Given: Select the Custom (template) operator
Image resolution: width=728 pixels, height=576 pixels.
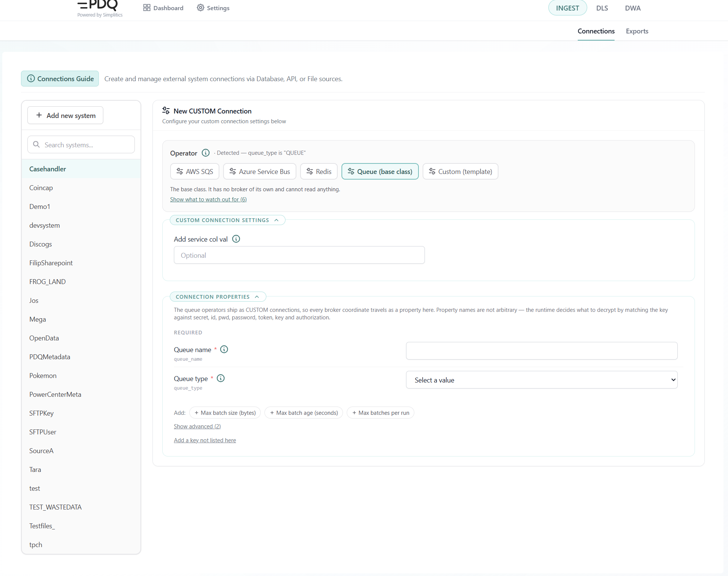Looking at the screenshot, I should (460, 171).
